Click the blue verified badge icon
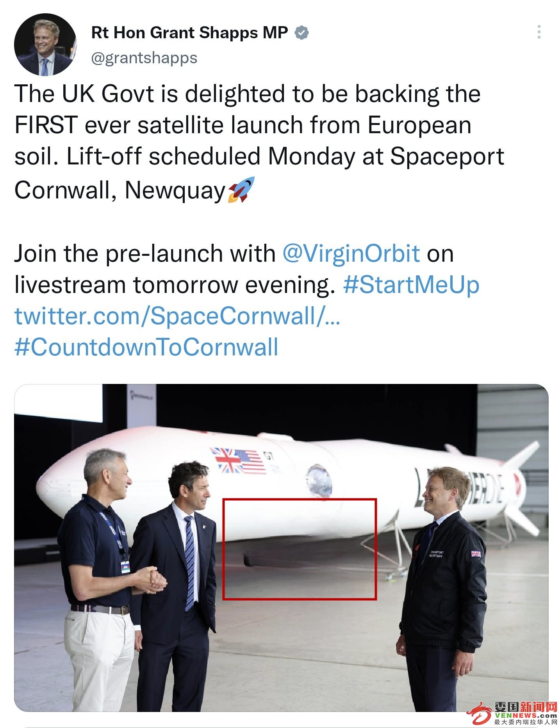 [301, 33]
